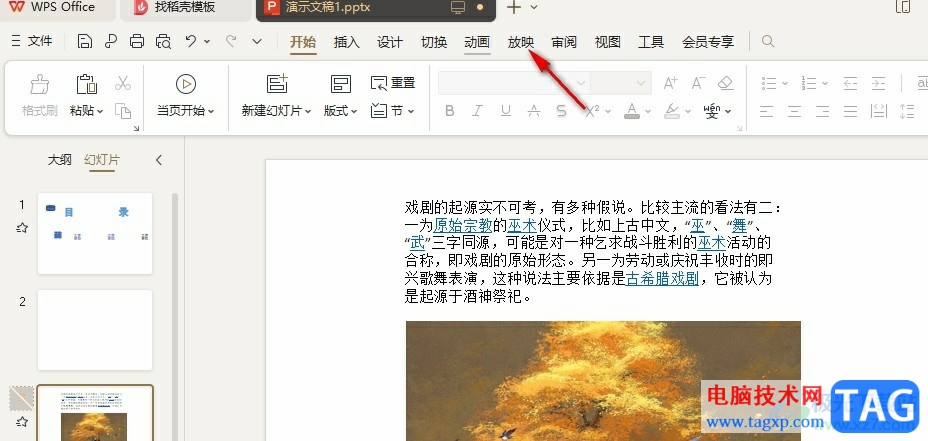Switch to the 设计 tab
This screenshot has height=441, width=928.
390,42
